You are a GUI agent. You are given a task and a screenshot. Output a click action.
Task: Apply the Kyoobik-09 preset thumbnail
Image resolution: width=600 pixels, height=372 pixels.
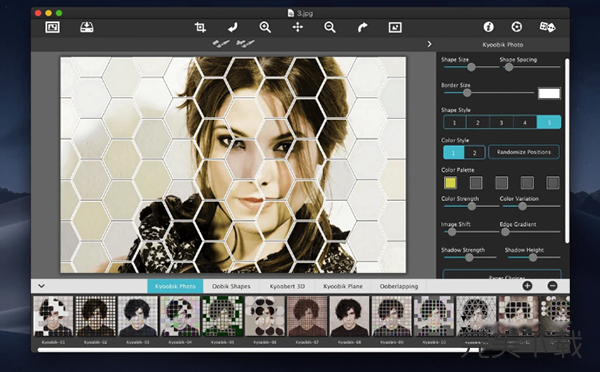click(x=391, y=316)
